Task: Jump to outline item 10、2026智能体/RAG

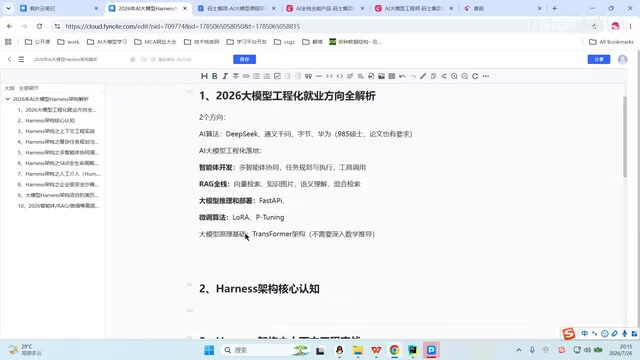Action: [58, 206]
